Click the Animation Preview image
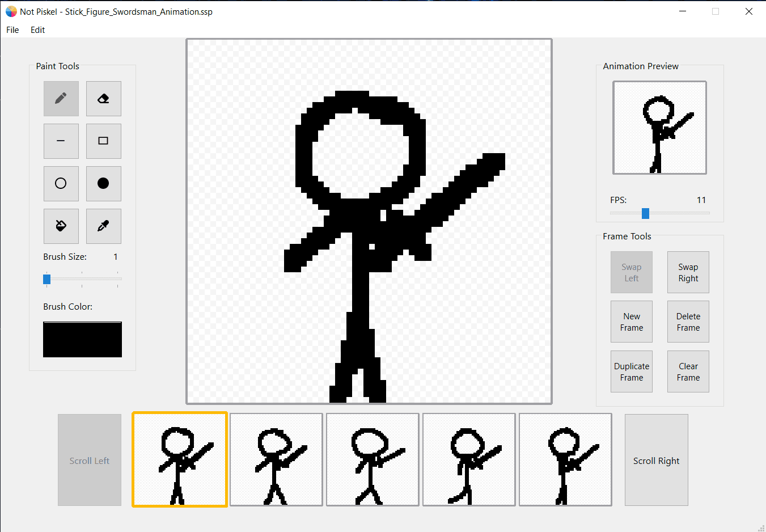The image size is (766, 532). pyautogui.click(x=659, y=128)
